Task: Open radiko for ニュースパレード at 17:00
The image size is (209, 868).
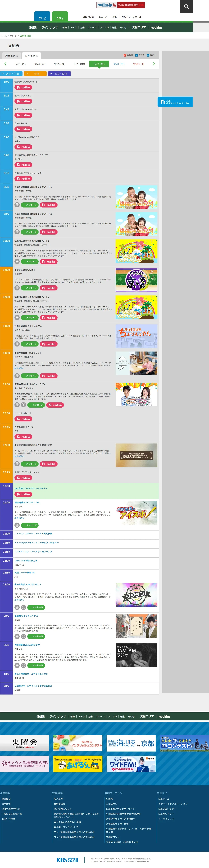Action: click(23, 419)
